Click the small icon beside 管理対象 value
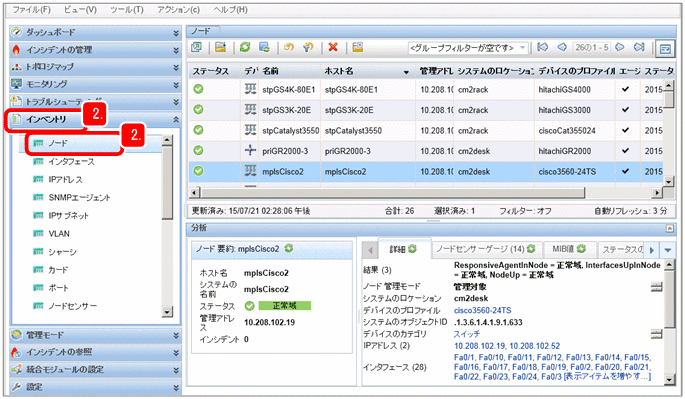 (656, 287)
